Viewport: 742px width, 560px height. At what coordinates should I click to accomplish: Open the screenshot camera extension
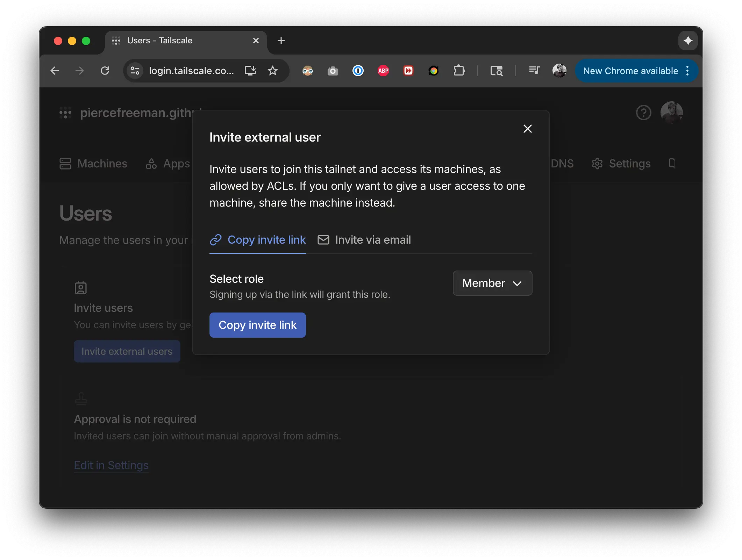[333, 71]
